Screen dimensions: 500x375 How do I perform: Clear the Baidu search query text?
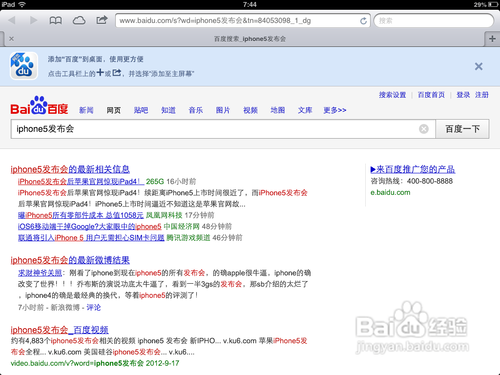point(424,129)
